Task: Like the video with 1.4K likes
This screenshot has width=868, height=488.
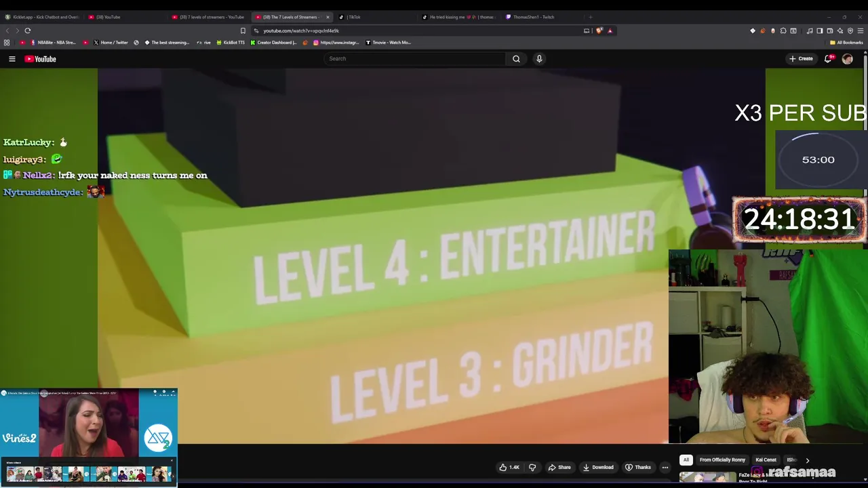Action: pyautogui.click(x=509, y=467)
